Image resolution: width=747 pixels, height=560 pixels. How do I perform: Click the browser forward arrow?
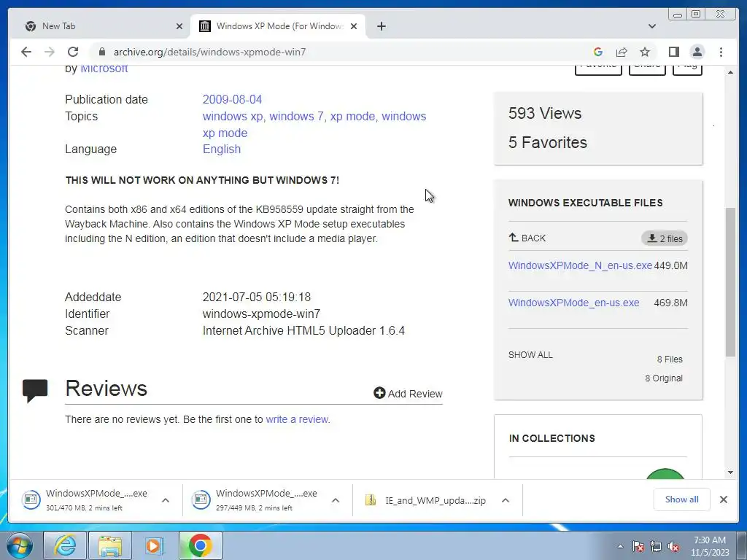50,52
